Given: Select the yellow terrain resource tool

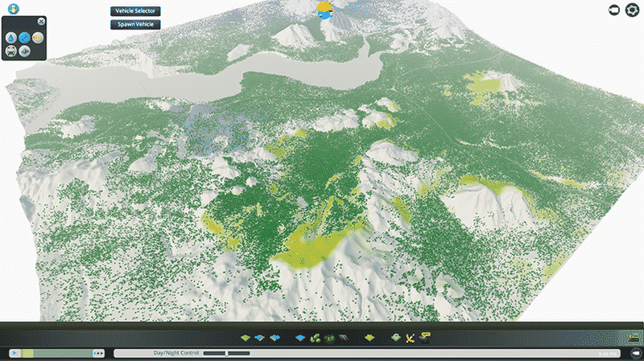Looking at the screenshot, I should click(x=369, y=338).
